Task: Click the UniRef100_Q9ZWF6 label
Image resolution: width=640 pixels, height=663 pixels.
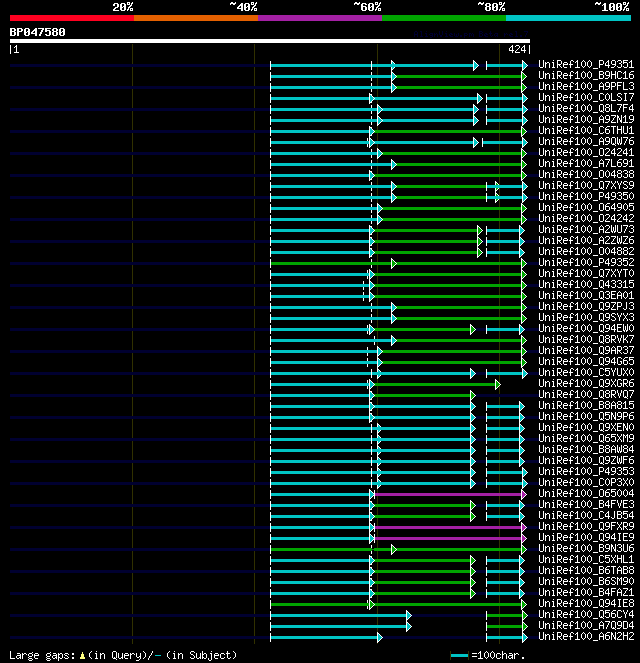Action: click(586, 460)
